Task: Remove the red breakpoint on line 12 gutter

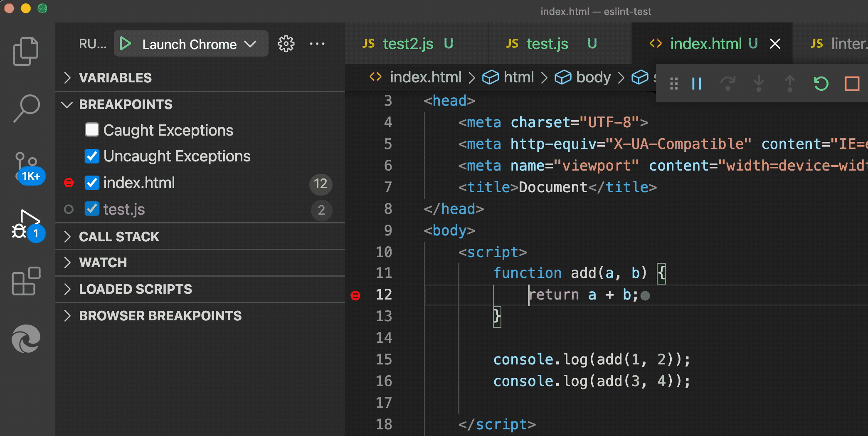Action: pyautogui.click(x=355, y=295)
